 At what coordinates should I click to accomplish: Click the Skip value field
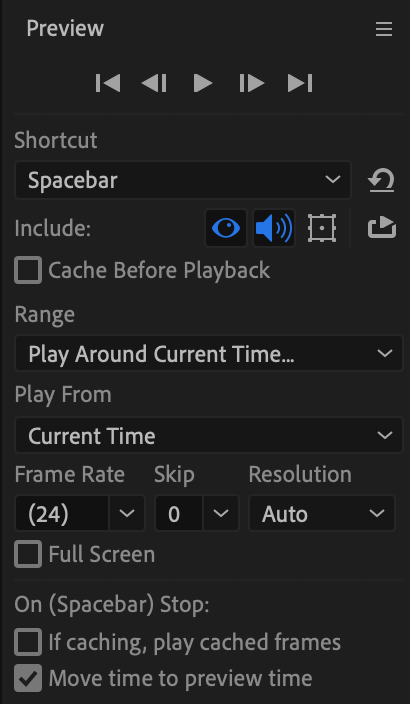pyautogui.click(x=179, y=513)
